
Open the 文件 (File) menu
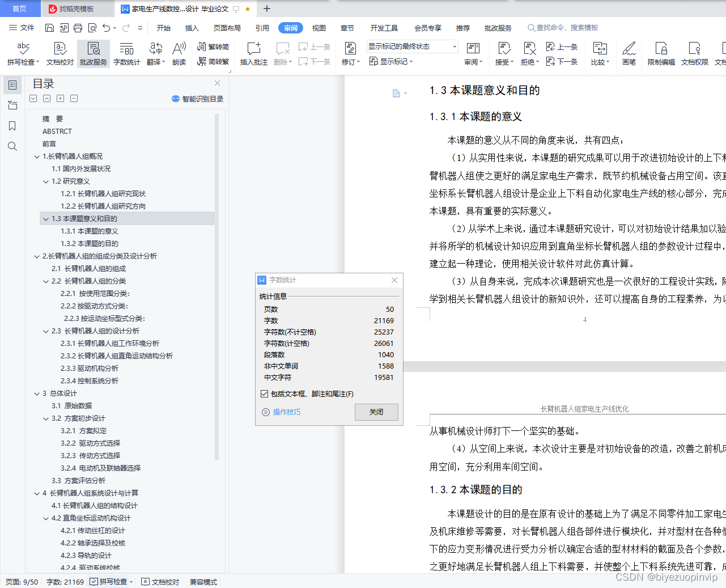22,28
